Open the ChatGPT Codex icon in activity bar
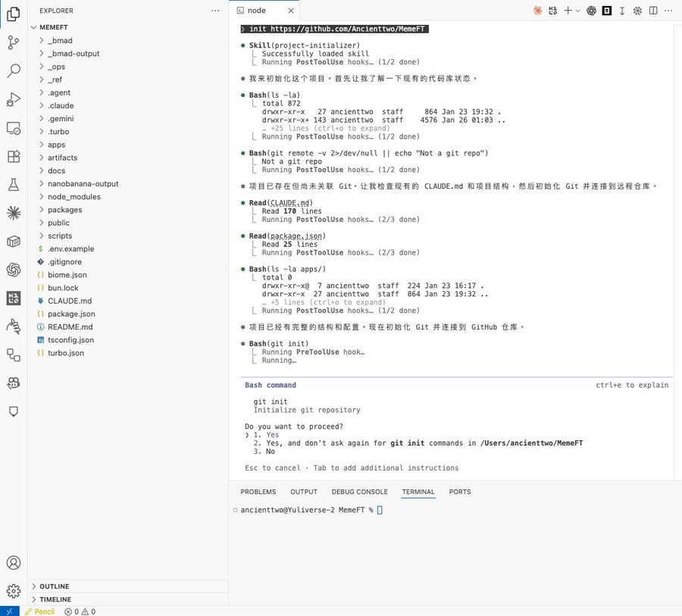682x616 pixels. click(x=14, y=270)
